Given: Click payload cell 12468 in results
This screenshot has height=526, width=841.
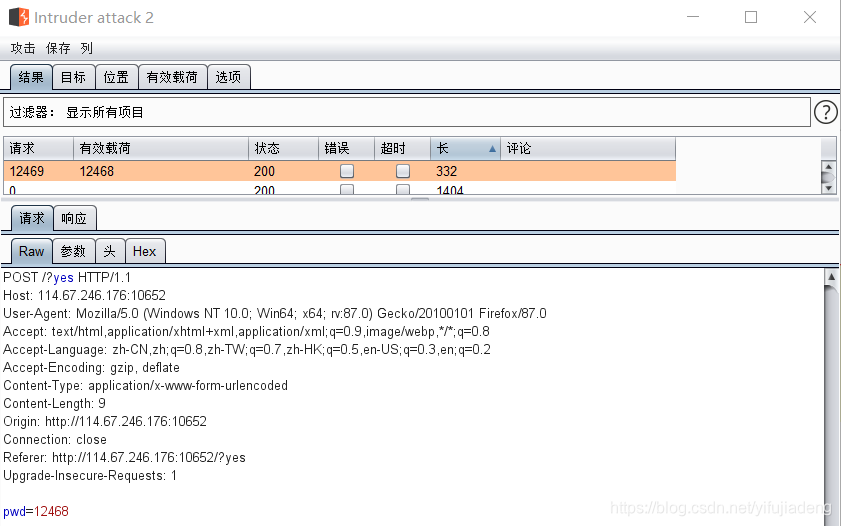Looking at the screenshot, I should point(97,172).
